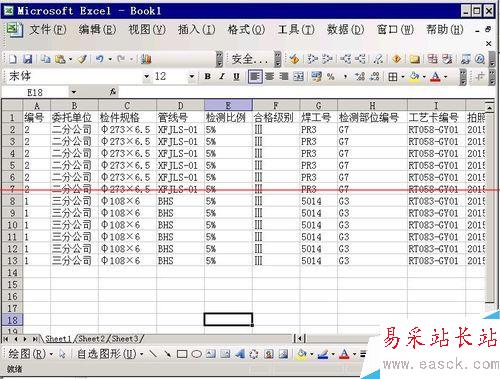
Task: Click drawing toolbar Line Color pen
Action: click(323, 354)
